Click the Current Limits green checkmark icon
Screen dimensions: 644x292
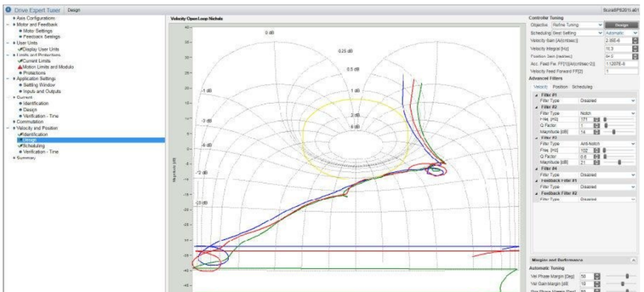[x=20, y=60]
